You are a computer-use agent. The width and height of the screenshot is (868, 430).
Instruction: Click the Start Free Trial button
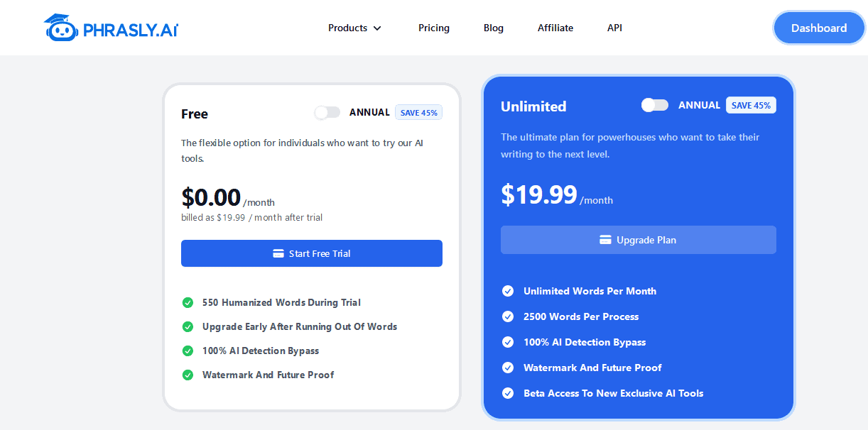[311, 253]
